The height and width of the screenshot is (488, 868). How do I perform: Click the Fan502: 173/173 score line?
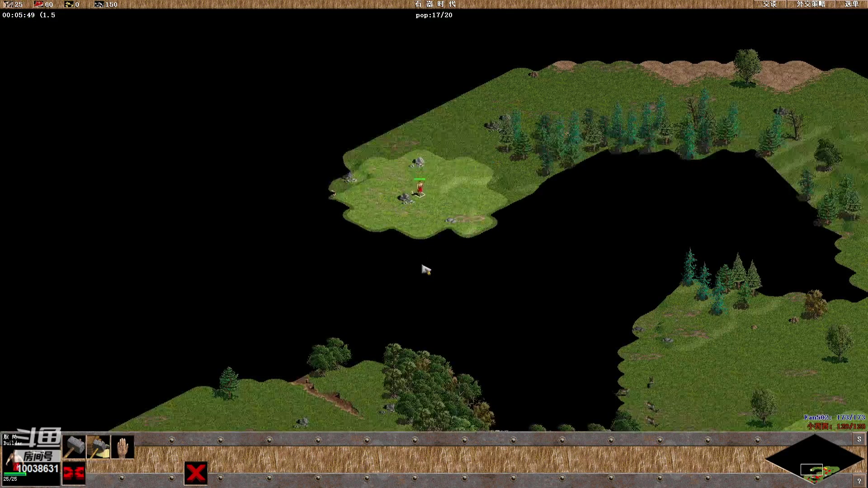[834, 418]
